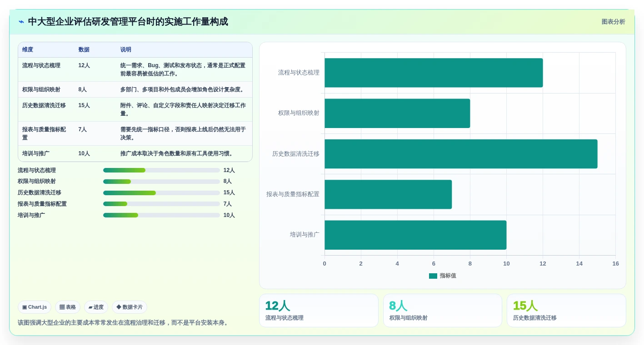Click the footer note starting 该图强调
The image size is (644, 345).
tap(124, 323)
